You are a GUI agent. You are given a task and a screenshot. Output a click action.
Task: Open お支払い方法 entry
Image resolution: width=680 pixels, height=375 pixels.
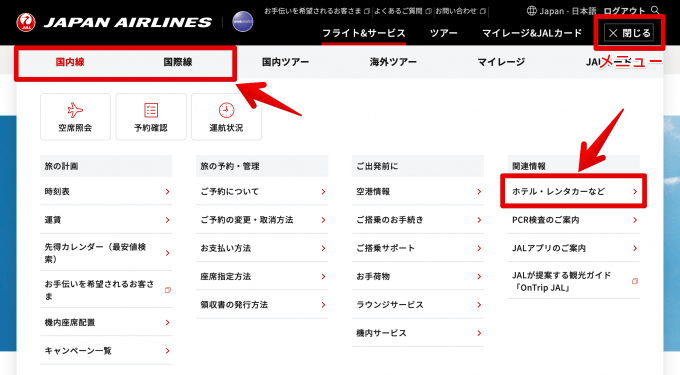pyautogui.click(x=262, y=248)
